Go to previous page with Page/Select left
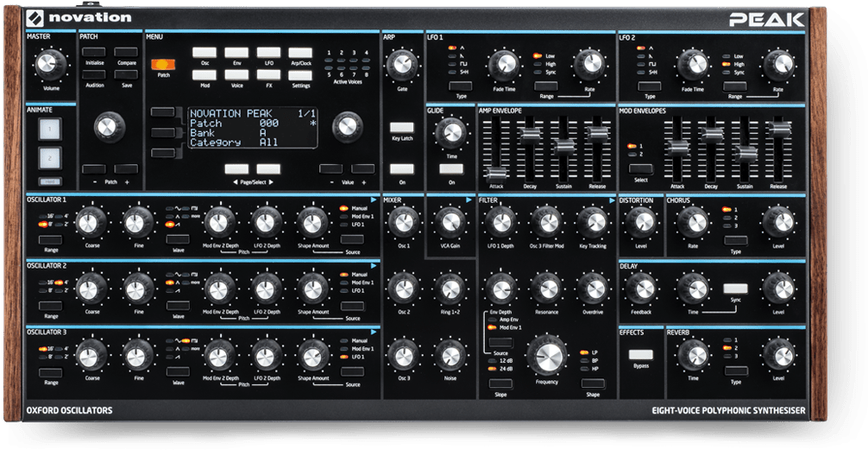Image resolution: width=868 pixels, height=450 pixels. pos(236,169)
